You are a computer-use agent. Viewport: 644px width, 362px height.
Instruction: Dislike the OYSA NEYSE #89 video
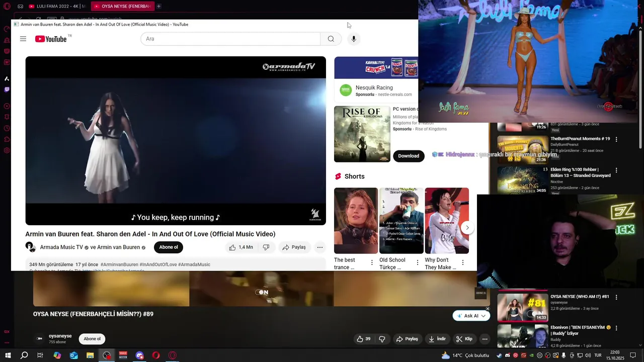click(382, 339)
